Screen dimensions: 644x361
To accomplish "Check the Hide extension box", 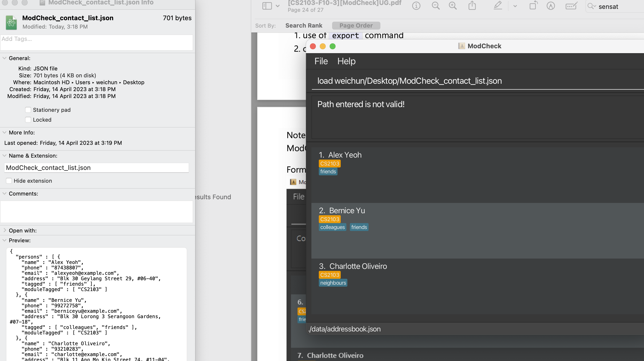I will coord(9,181).
